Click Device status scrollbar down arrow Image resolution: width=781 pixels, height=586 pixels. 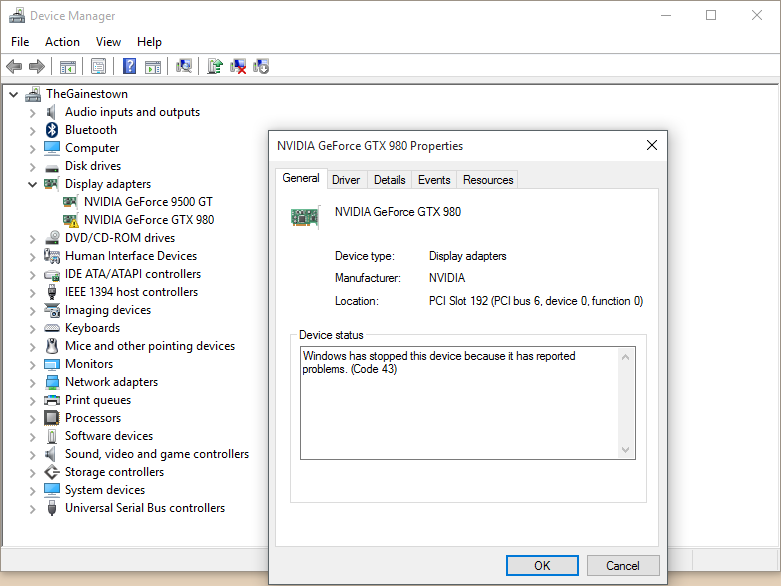point(626,451)
